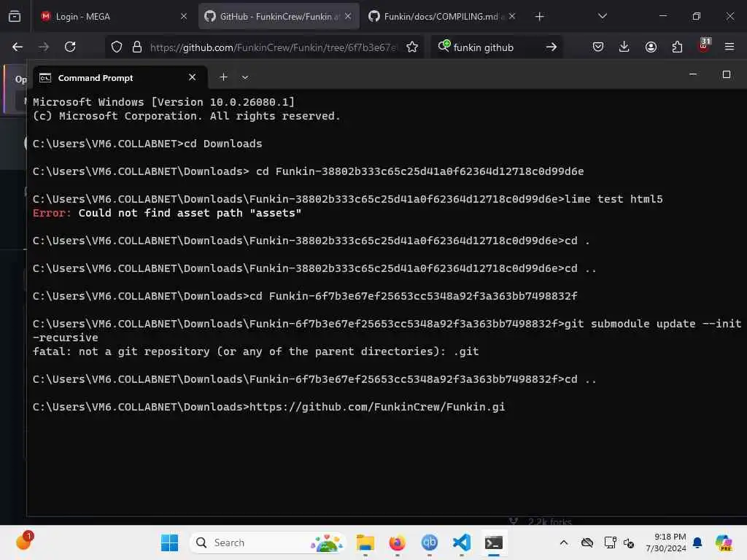
Task: Click the Terminal taskbar icon
Action: point(494,542)
